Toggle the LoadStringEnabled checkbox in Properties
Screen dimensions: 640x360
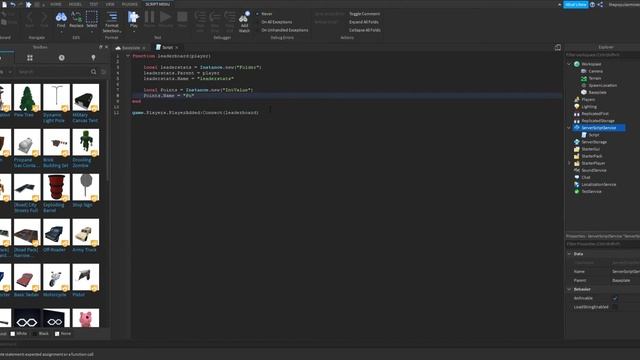tap(615, 307)
